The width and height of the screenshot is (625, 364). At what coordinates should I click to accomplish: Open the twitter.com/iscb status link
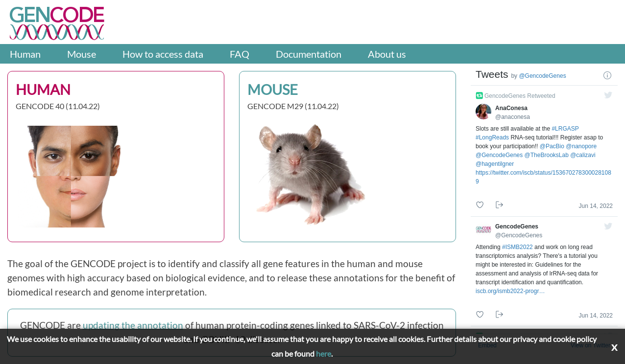point(543,177)
